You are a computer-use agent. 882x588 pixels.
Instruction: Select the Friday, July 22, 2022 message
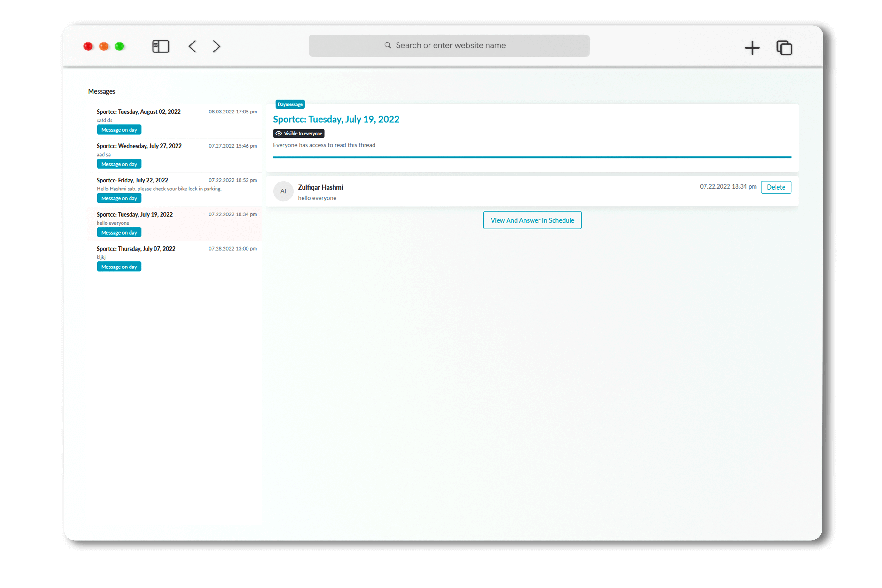132,180
